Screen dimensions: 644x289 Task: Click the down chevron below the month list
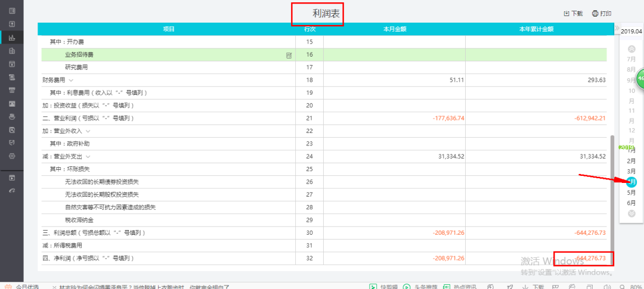click(x=631, y=213)
